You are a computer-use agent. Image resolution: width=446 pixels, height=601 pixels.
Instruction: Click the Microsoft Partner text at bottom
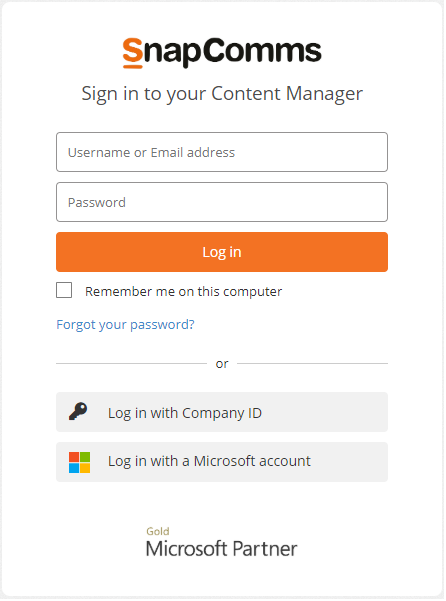click(221, 549)
